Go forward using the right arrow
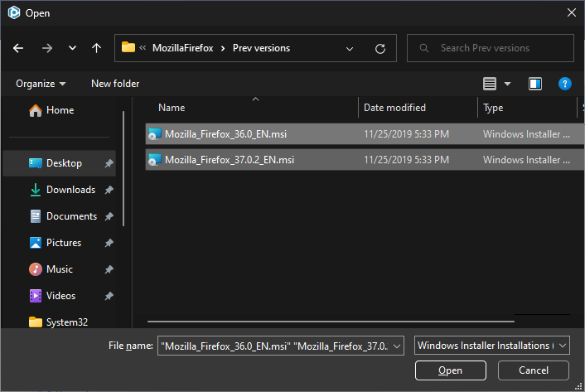This screenshot has width=585, height=392. tap(47, 48)
